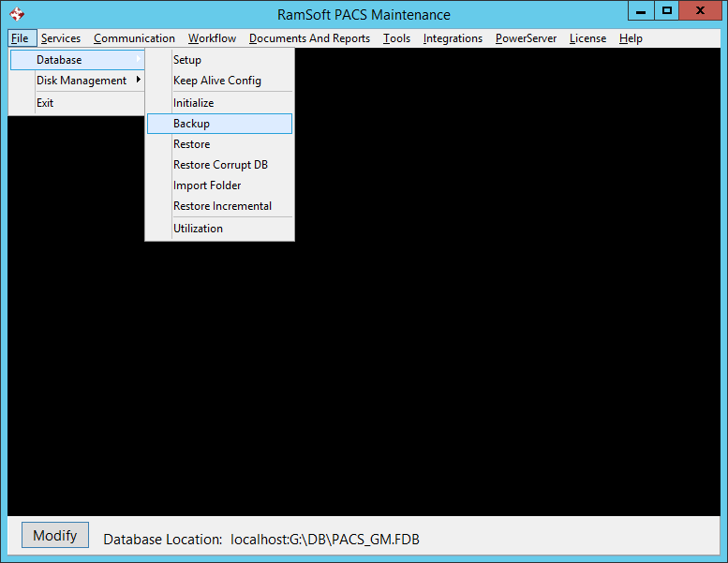Exit the application via File menu
This screenshot has width=728, height=563.
tap(45, 103)
